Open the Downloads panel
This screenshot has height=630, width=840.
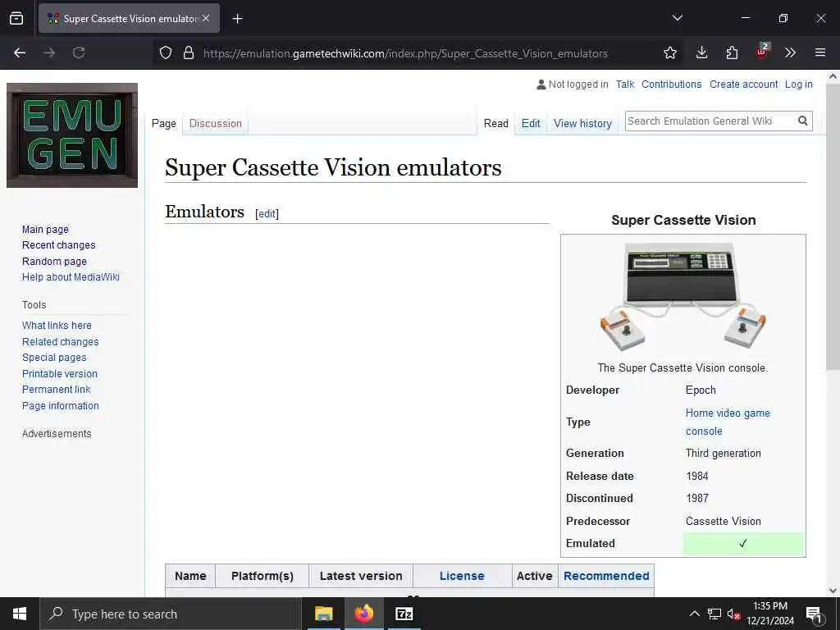702,52
